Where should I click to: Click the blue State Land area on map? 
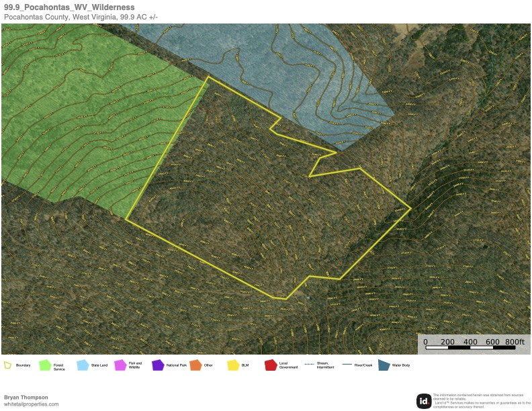tap(282, 74)
